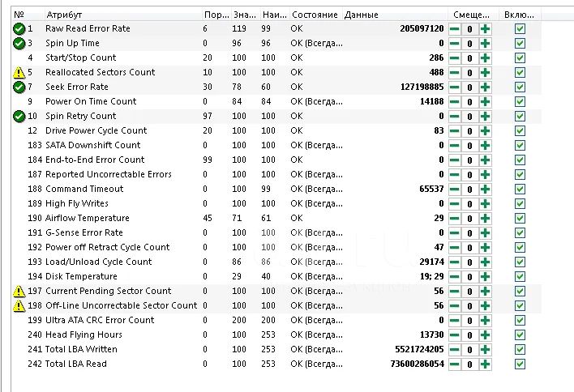Screen dimensions: 574x392
Task: Decrease offset for Power On Time Count
Action: coord(454,102)
